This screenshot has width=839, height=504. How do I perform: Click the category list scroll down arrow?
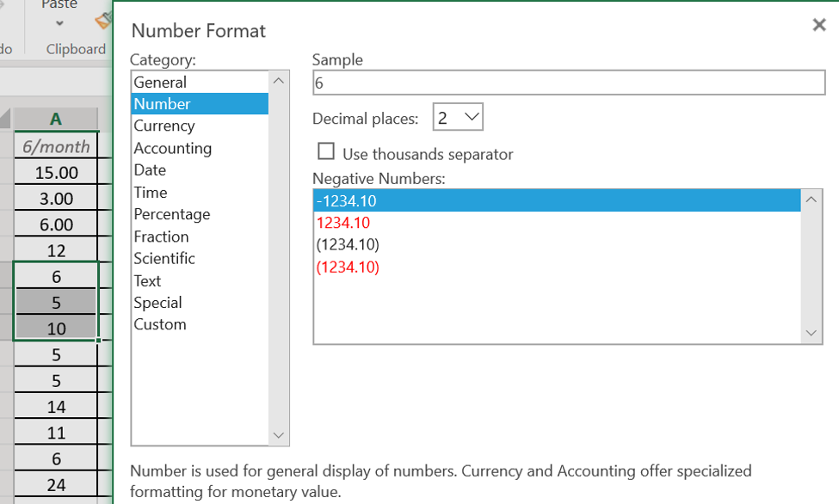(x=278, y=435)
